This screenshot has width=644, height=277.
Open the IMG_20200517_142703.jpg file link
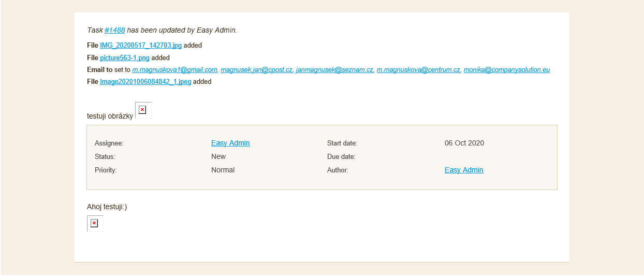click(141, 46)
